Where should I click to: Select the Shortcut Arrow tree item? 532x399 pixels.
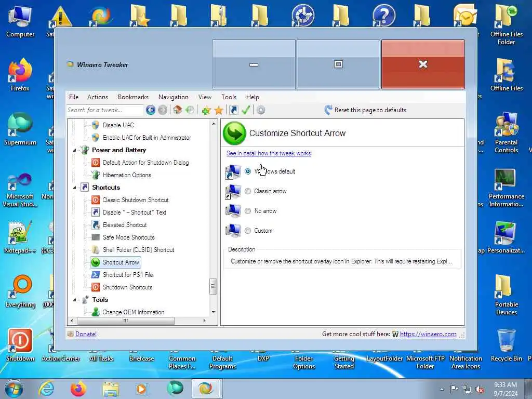pos(115,262)
